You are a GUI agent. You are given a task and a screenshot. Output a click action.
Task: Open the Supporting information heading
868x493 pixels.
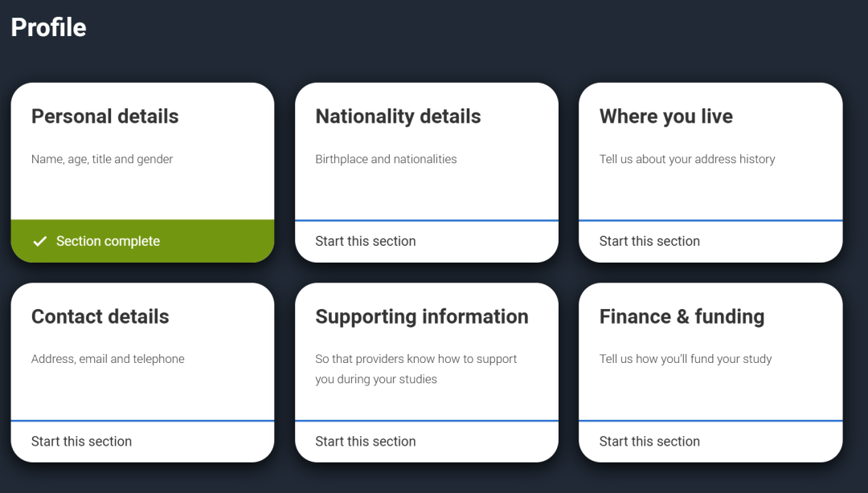(x=422, y=316)
